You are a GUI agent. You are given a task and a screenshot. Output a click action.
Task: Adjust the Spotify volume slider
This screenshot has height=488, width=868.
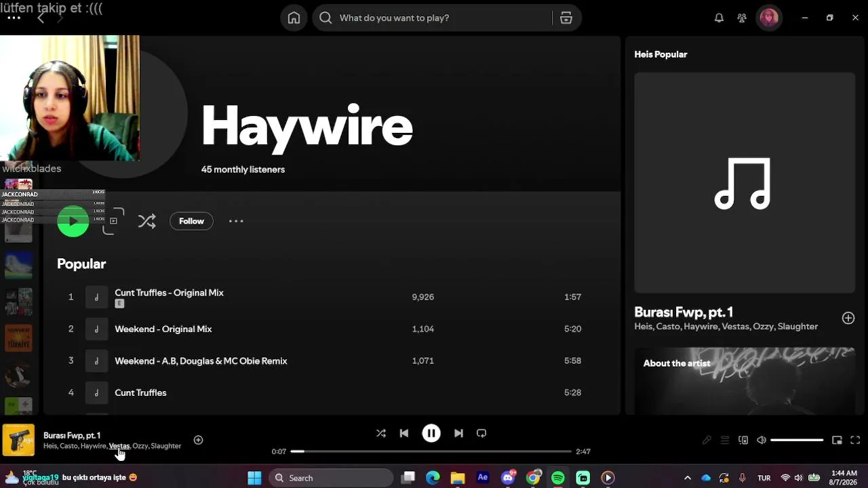pos(797,440)
